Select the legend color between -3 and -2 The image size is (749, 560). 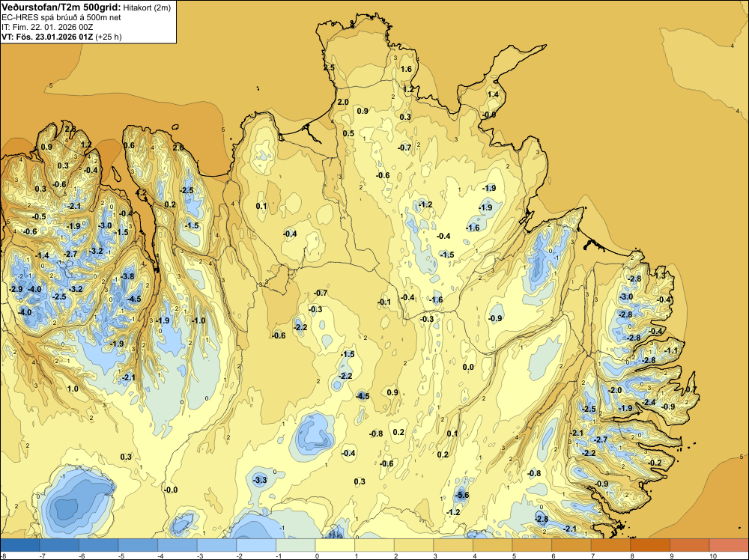point(217,545)
